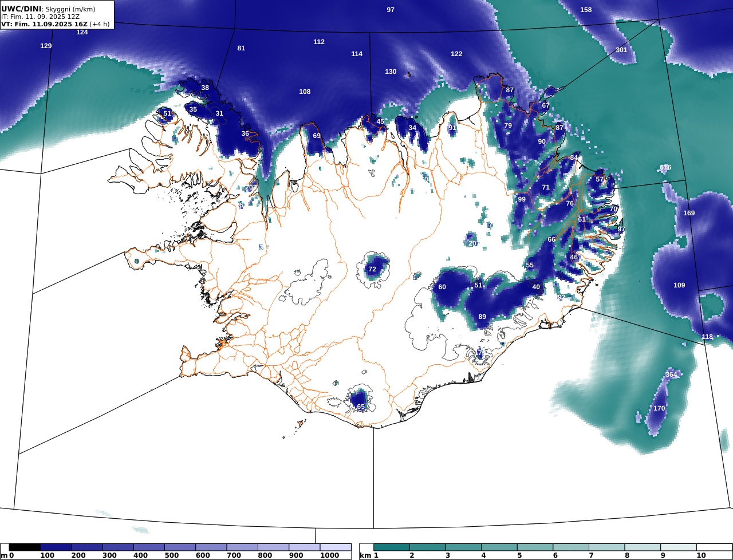Screen dimensions: 733x560
Task: Click the visibility value 31 in the Westfjords
Action: point(219,113)
